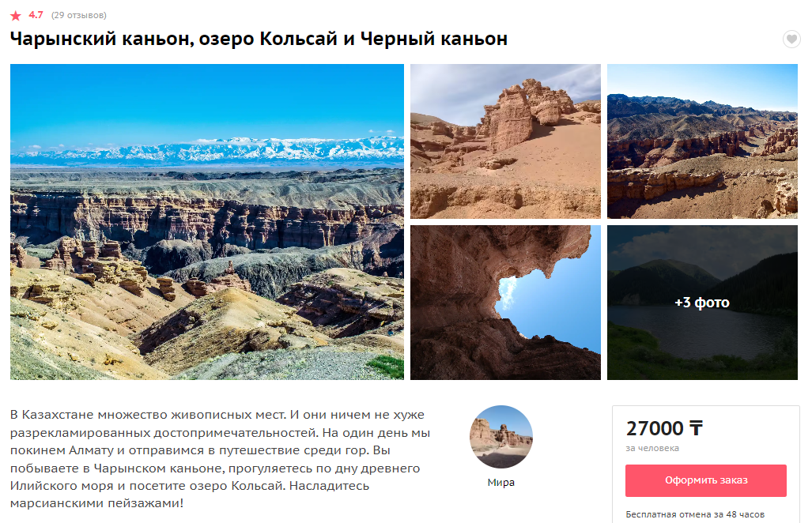This screenshot has height=523, width=812.
Task: Click the Бесплатная отмена за 48 часов note
Action: (x=695, y=514)
